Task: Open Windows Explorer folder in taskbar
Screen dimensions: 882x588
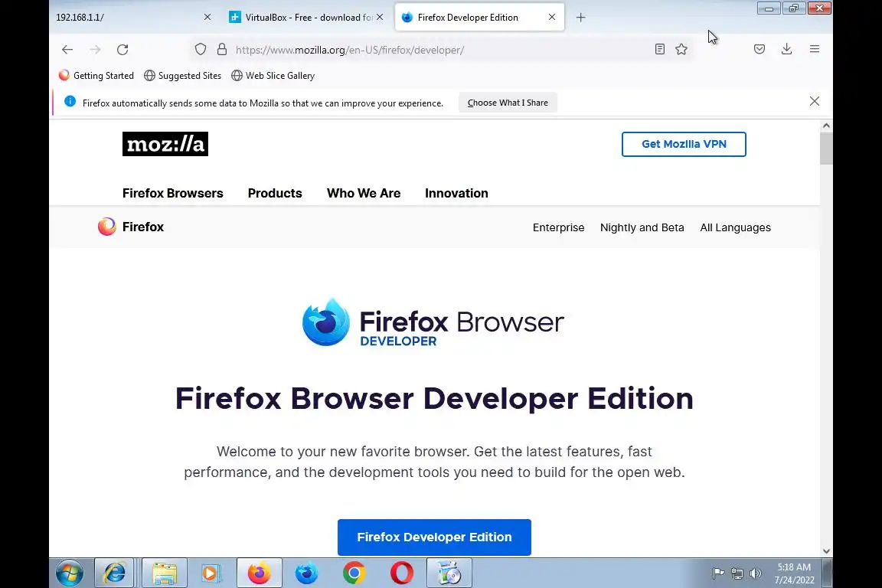Action: (165, 573)
